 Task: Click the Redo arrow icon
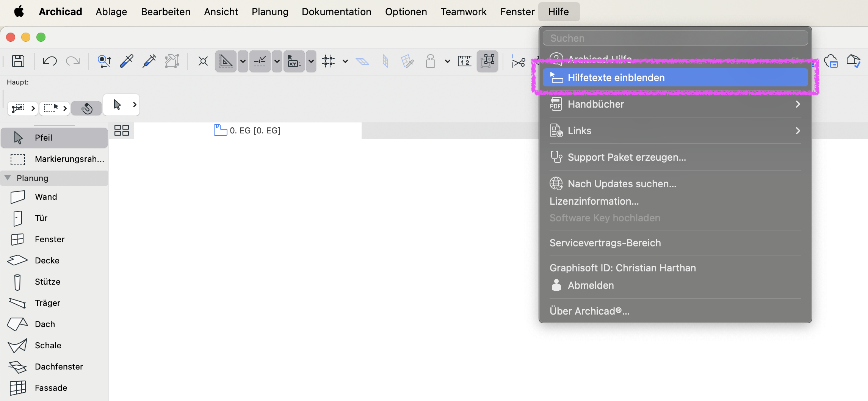pos(73,61)
